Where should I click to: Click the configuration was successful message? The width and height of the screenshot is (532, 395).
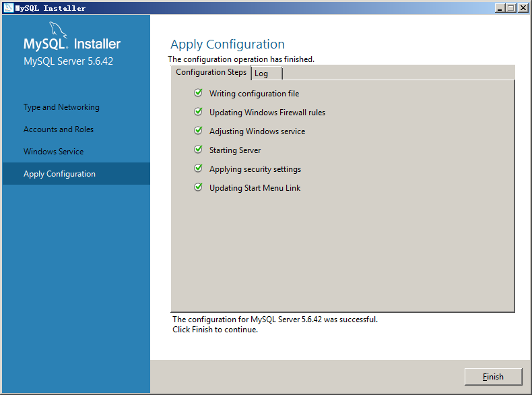coord(275,320)
